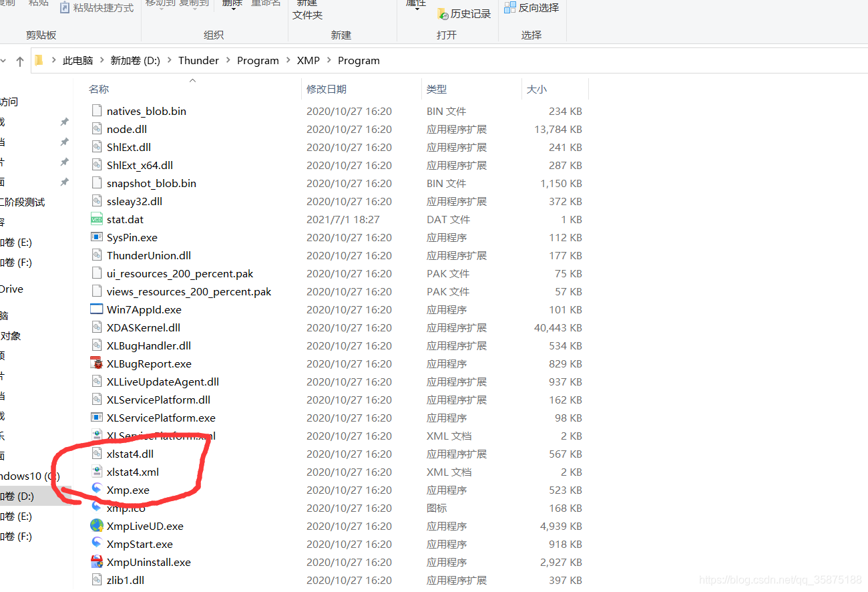
Task: Open history (历史记录) in ribbon
Action: point(464,13)
